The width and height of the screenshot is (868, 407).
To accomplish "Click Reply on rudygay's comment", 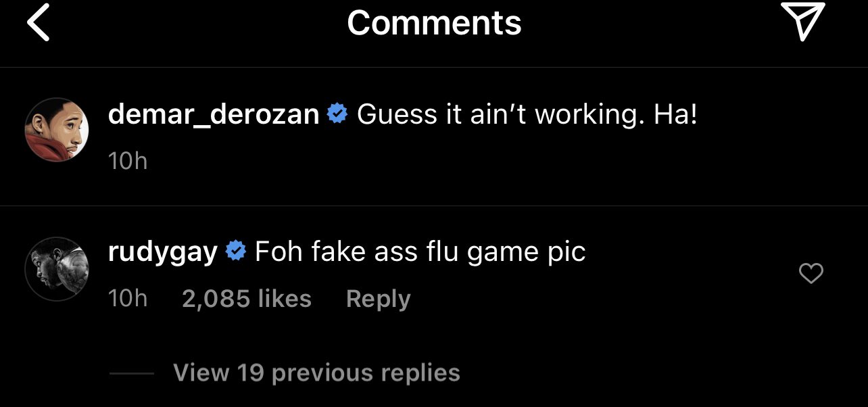I will tap(378, 298).
